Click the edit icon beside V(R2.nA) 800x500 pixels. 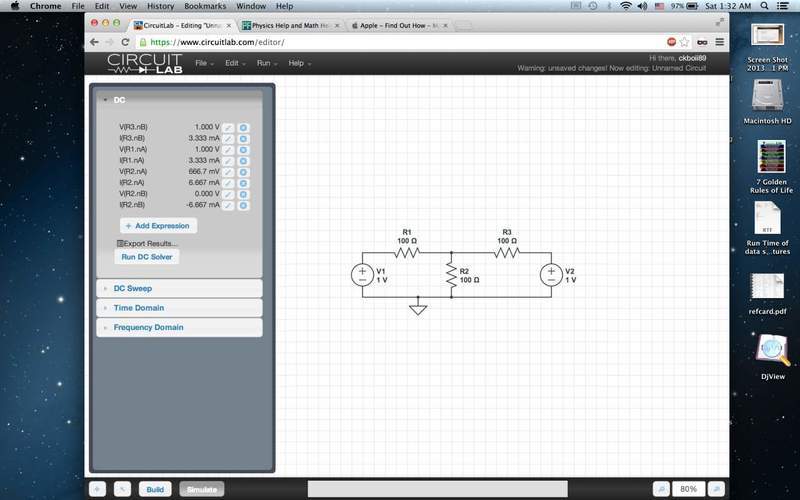(229, 172)
